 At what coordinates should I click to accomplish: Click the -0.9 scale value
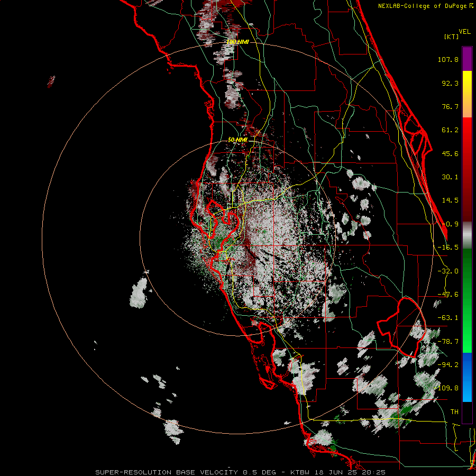pyautogui.click(x=450, y=224)
